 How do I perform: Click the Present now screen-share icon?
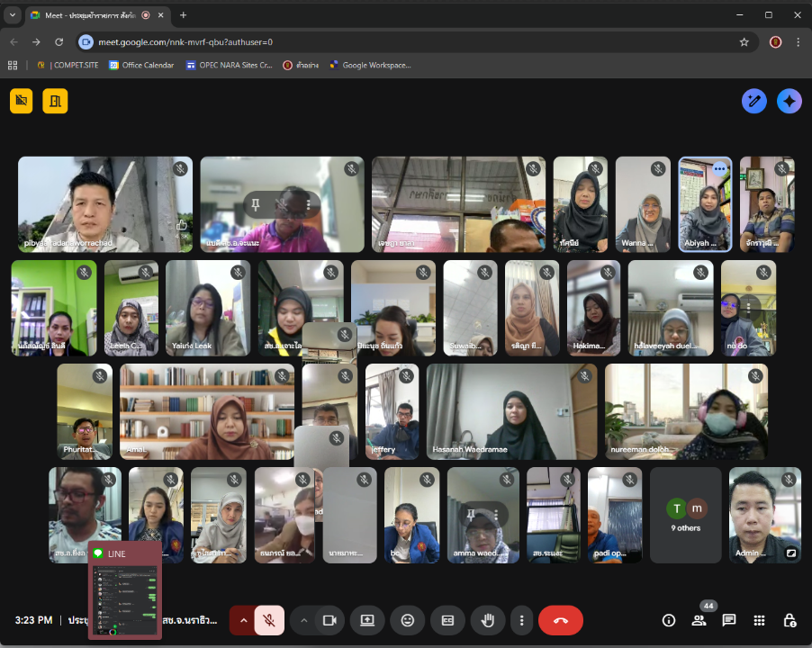click(367, 620)
